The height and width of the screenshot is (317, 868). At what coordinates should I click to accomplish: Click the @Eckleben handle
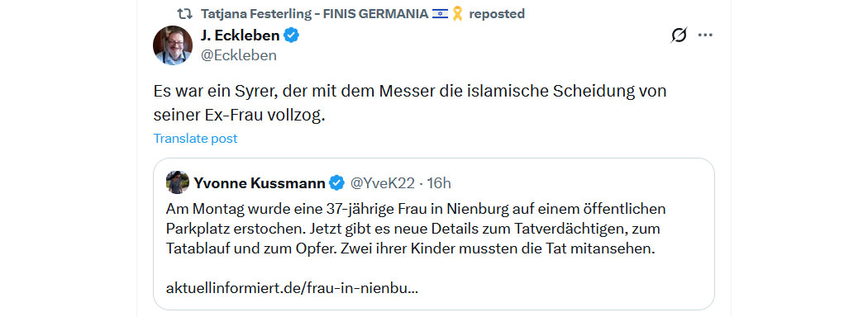coord(239,55)
